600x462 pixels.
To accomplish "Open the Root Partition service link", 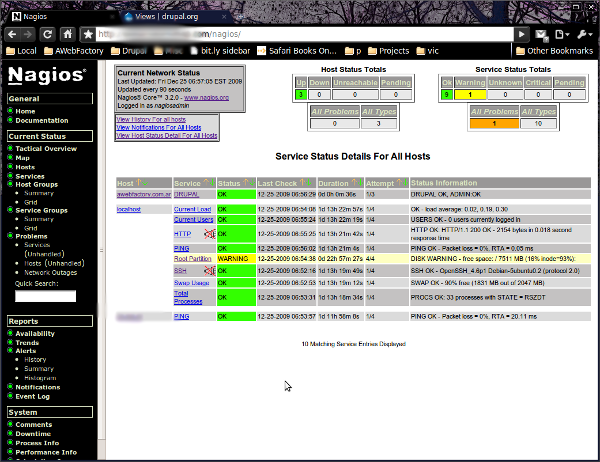I will coord(192,259).
